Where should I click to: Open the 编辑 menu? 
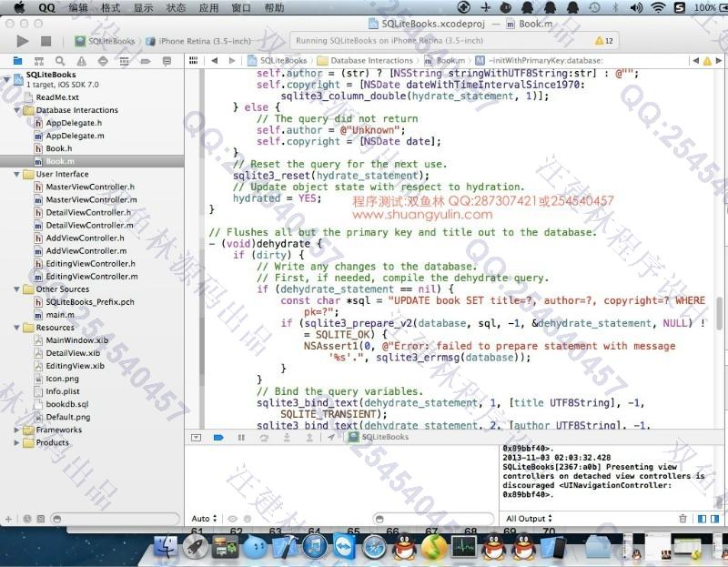pyautogui.click(x=77, y=7)
